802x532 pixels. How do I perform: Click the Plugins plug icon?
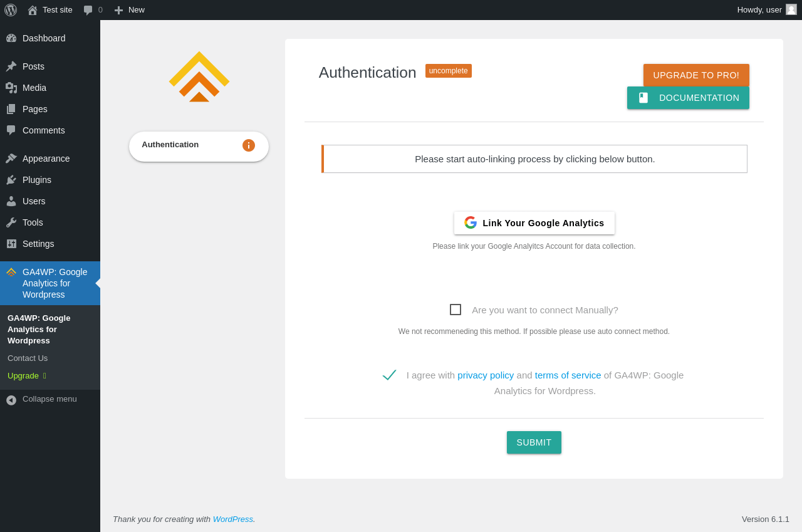(11, 180)
